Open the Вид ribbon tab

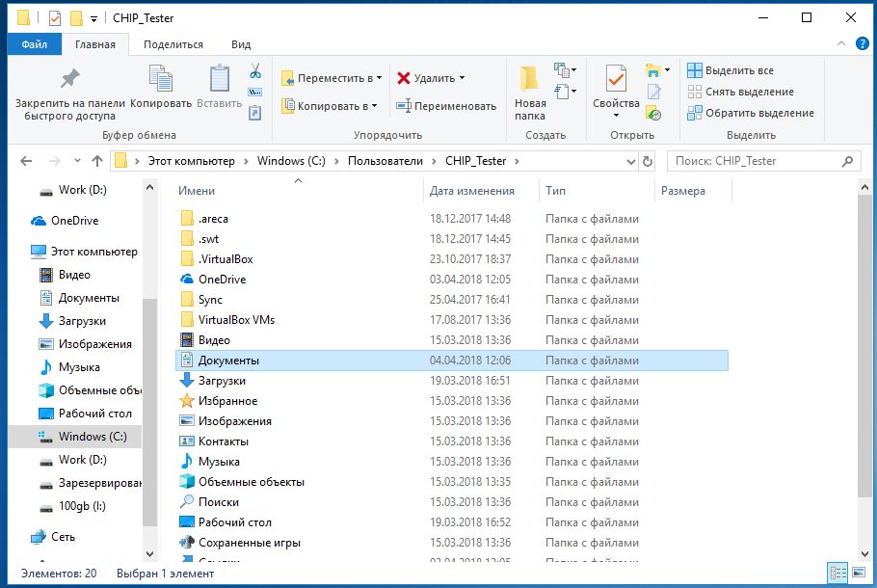pyautogui.click(x=241, y=44)
